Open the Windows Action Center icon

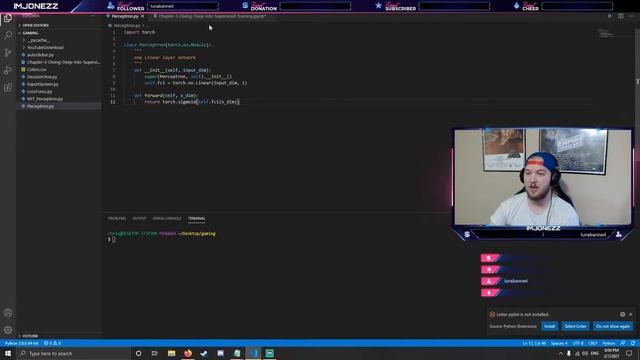click(x=629, y=353)
